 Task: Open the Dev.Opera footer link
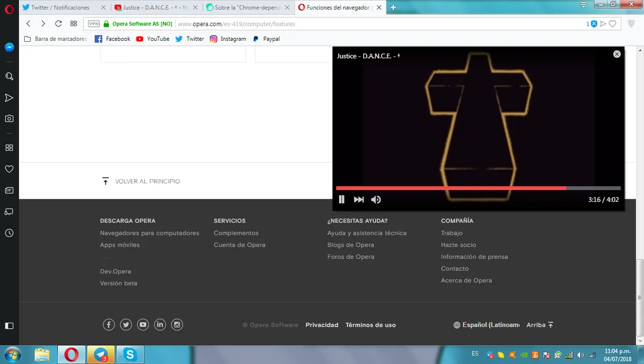116,271
